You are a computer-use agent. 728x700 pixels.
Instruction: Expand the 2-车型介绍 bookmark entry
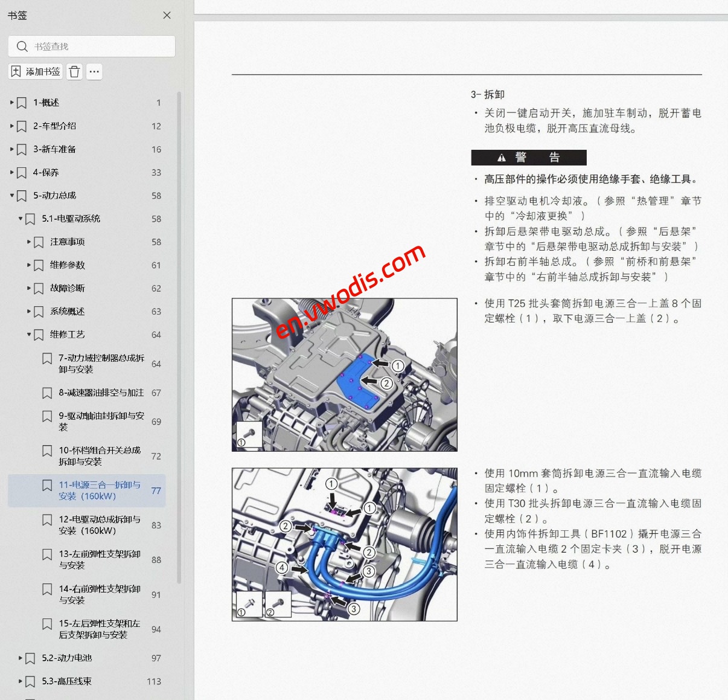11,126
